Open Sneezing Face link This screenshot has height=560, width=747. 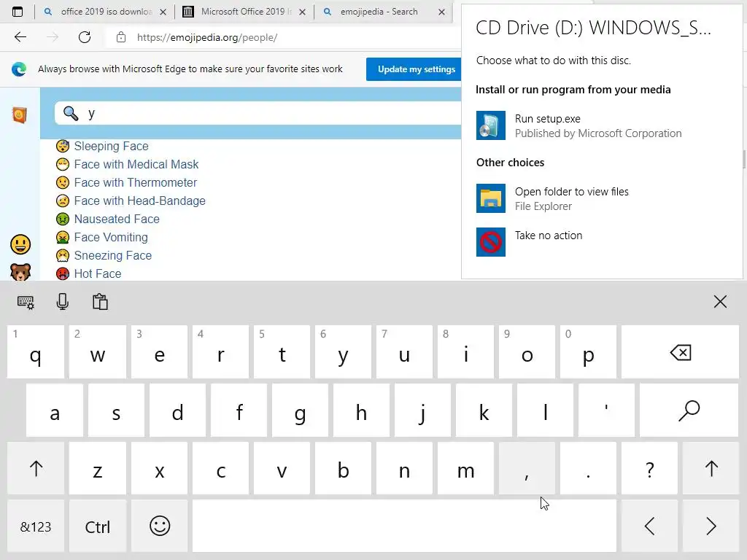pyautogui.click(x=113, y=255)
